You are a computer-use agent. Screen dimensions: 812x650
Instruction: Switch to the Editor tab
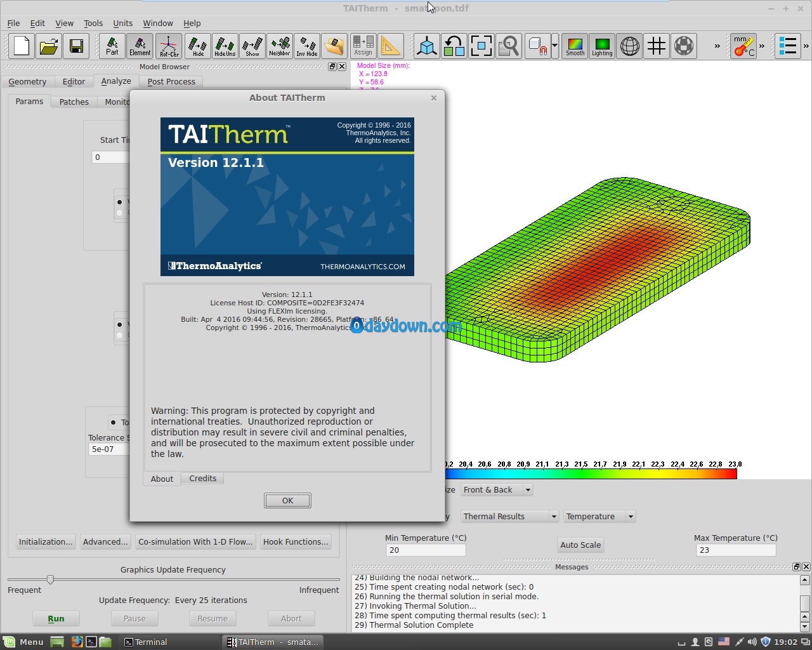click(74, 81)
